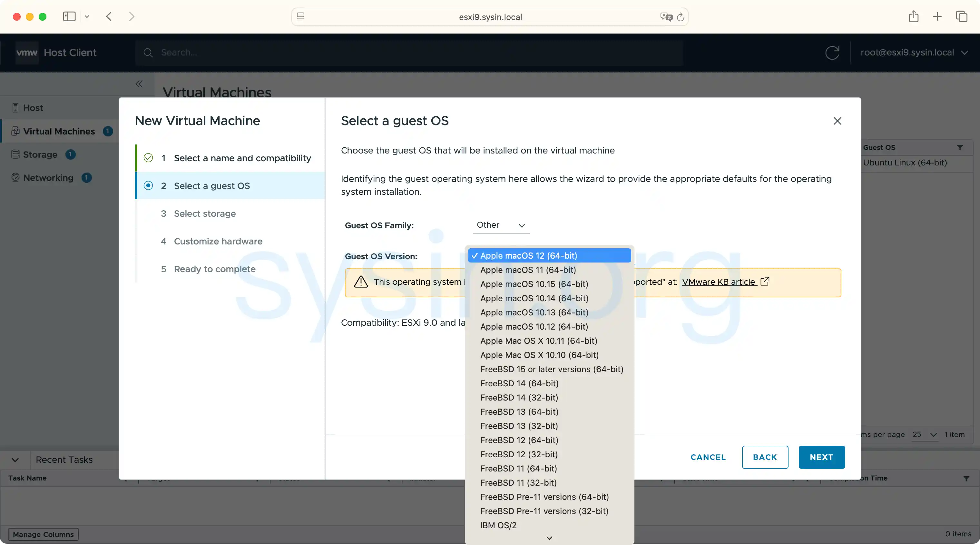
Task: Click the reload page icon in address bar
Action: (681, 17)
